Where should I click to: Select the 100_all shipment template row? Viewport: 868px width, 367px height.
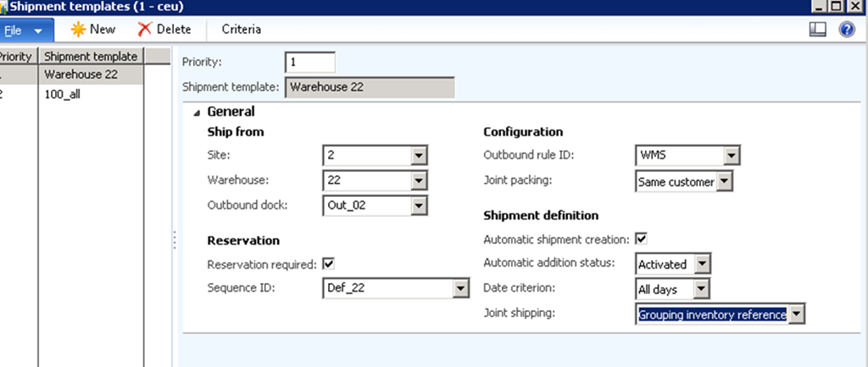click(90, 95)
